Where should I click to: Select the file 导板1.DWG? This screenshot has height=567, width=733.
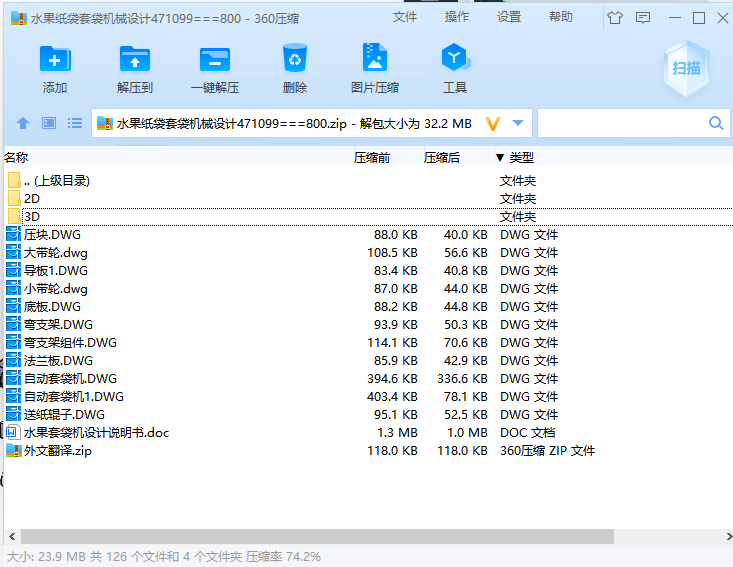point(368,271)
